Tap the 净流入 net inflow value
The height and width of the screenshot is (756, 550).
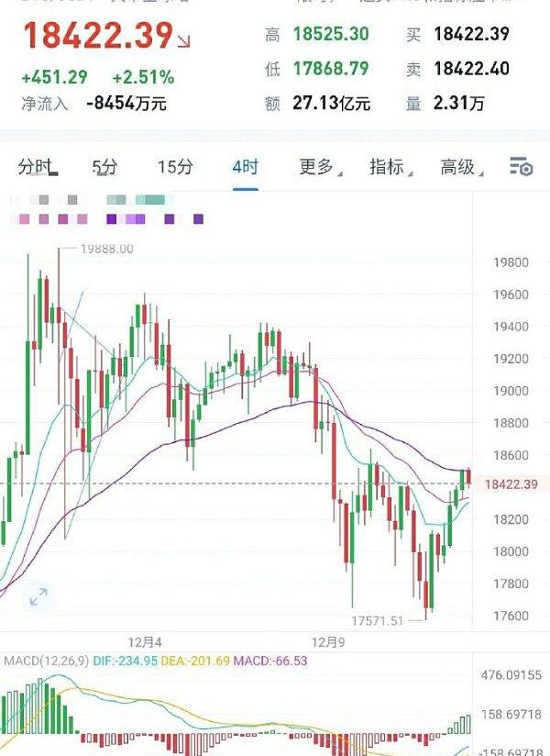pyautogui.click(x=126, y=104)
